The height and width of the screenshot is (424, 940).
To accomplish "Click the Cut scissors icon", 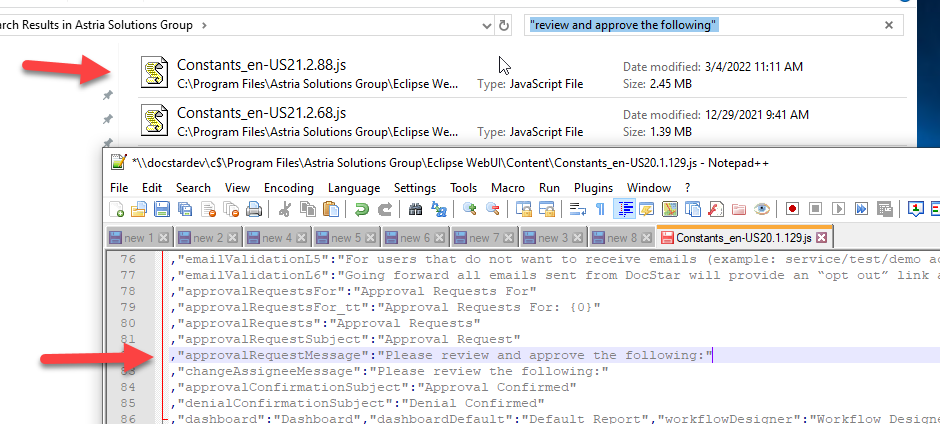I will tap(285, 209).
